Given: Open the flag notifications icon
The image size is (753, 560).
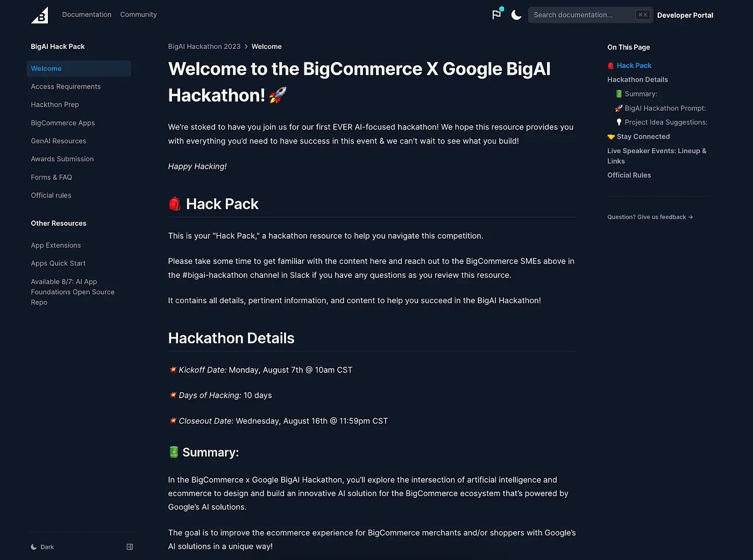Looking at the screenshot, I should tap(496, 15).
